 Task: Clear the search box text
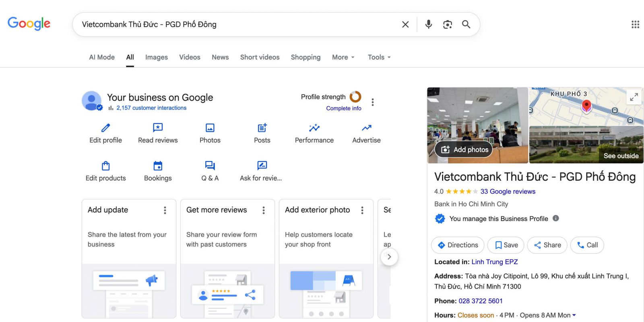405,25
